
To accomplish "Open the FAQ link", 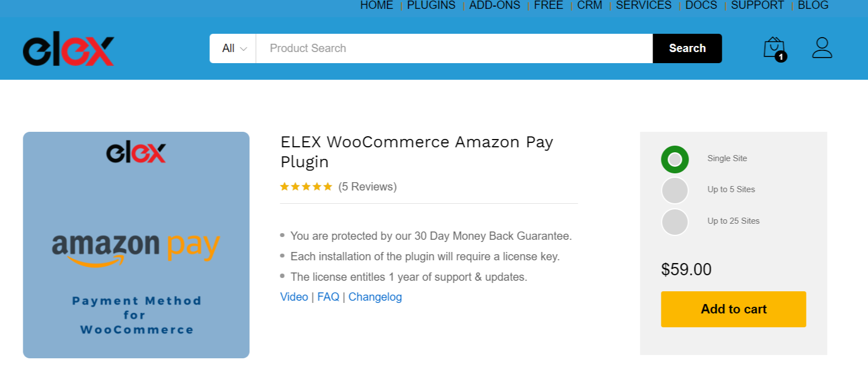I will pos(328,297).
